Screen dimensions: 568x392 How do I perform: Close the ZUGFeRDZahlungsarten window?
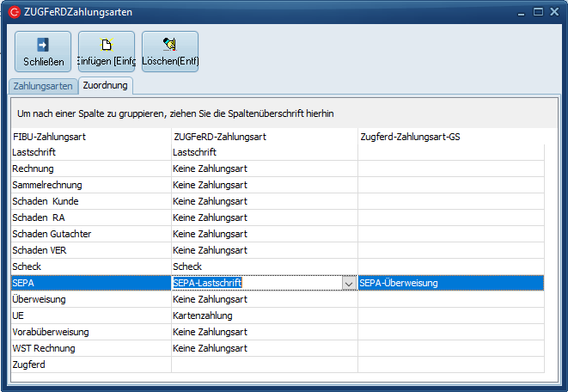(554, 12)
